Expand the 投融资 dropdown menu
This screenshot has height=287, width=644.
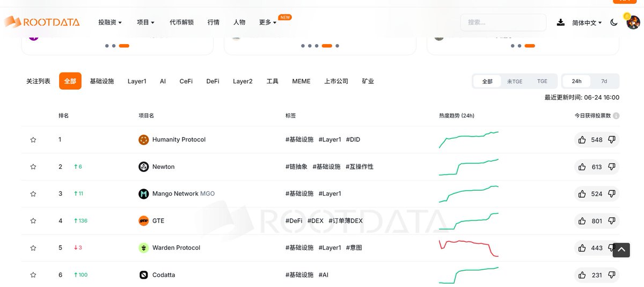[x=110, y=23]
